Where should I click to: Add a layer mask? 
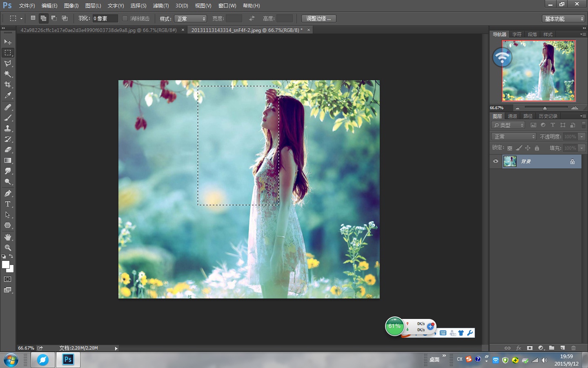pyautogui.click(x=530, y=348)
